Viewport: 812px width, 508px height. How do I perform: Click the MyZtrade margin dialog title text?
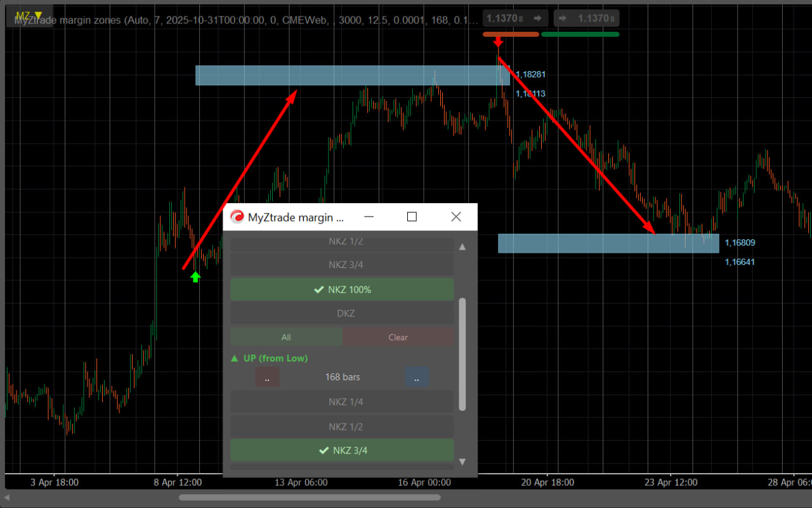click(296, 217)
